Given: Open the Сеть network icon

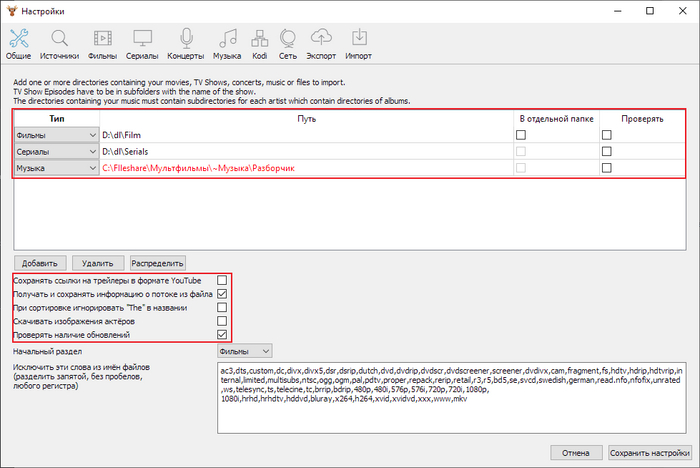Looking at the screenshot, I should coord(288,42).
